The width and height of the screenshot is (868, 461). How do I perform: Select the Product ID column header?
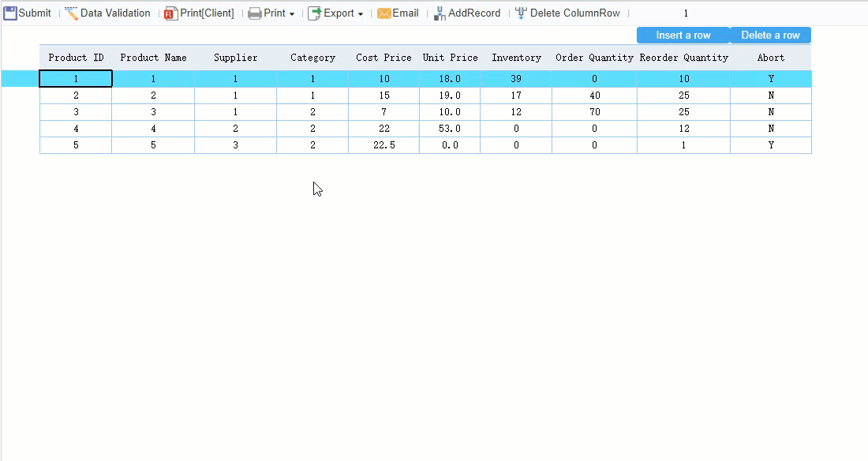point(75,57)
